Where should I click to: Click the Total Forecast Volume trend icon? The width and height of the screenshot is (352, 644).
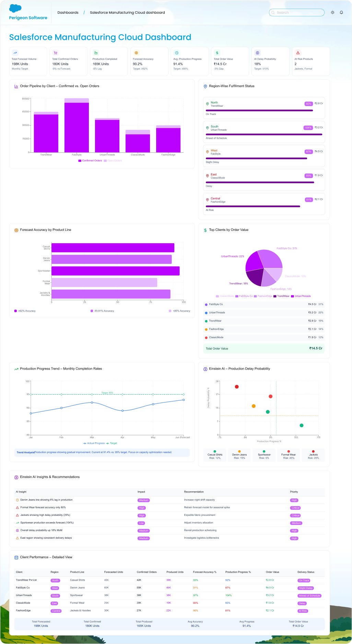pyautogui.click(x=15, y=53)
